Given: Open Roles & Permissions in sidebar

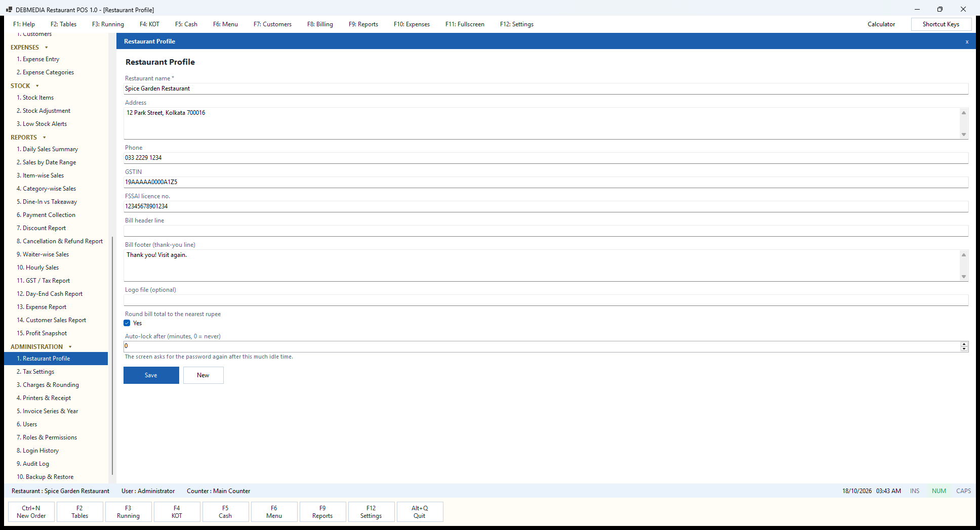Looking at the screenshot, I should click(56, 437).
